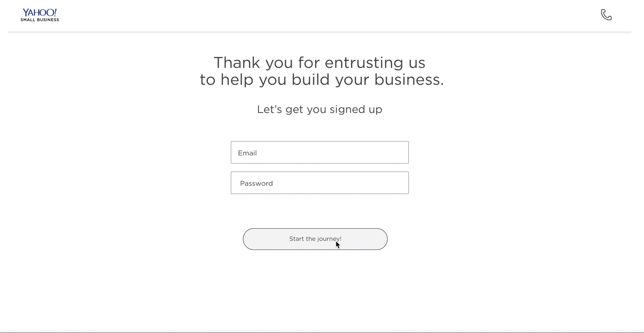This screenshot has width=644, height=333.
Task: Click the SMALL BUSINESS text under the logo
Action: tap(39, 19)
